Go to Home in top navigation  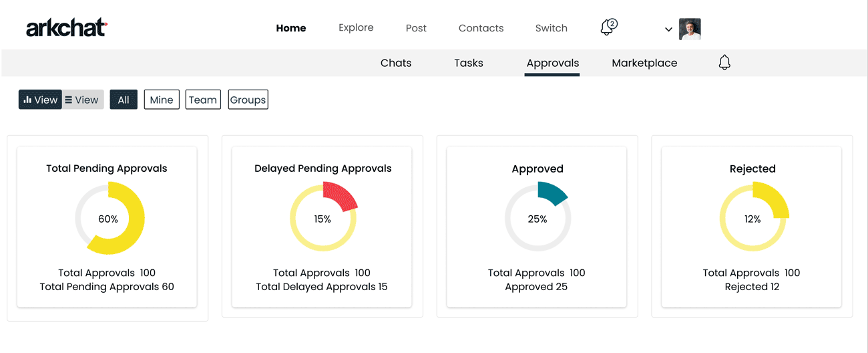[291, 28]
